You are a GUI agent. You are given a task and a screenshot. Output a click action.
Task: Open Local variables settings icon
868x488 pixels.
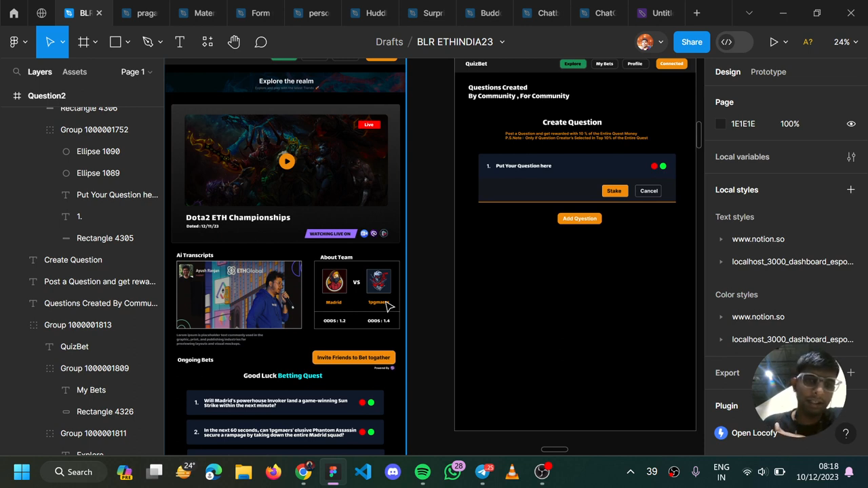pyautogui.click(x=851, y=157)
